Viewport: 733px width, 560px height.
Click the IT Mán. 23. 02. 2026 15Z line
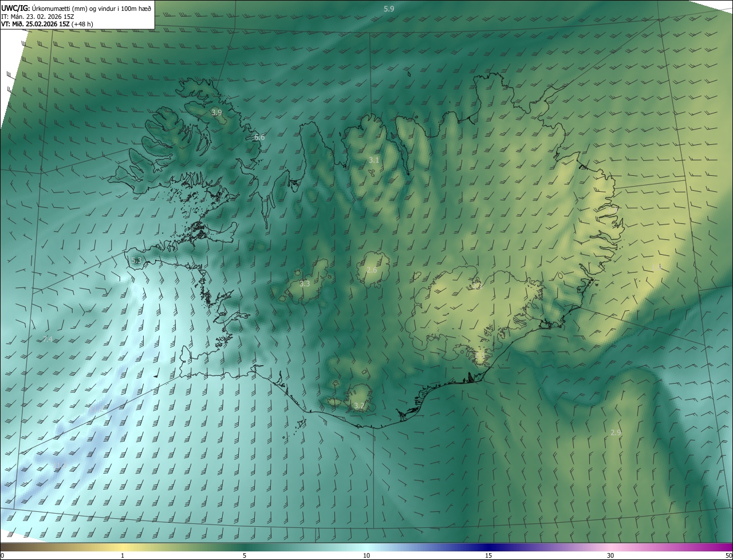pyautogui.click(x=38, y=17)
